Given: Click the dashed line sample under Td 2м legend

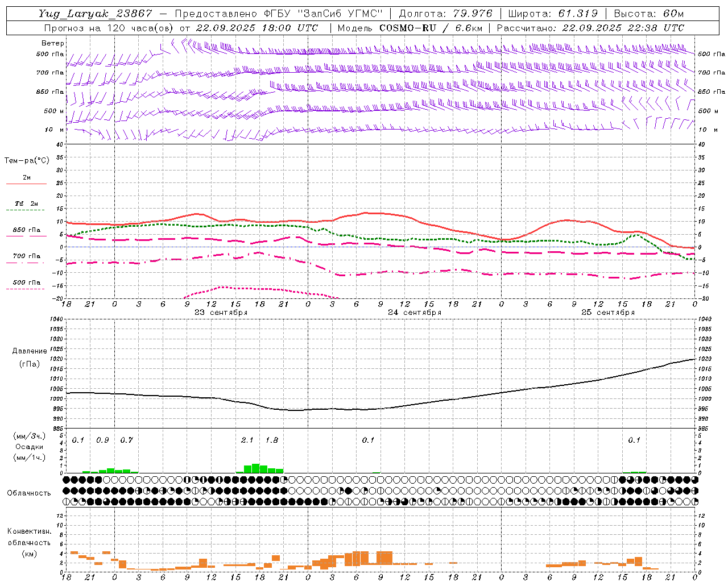Looking at the screenshot, I should (x=24, y=210).
